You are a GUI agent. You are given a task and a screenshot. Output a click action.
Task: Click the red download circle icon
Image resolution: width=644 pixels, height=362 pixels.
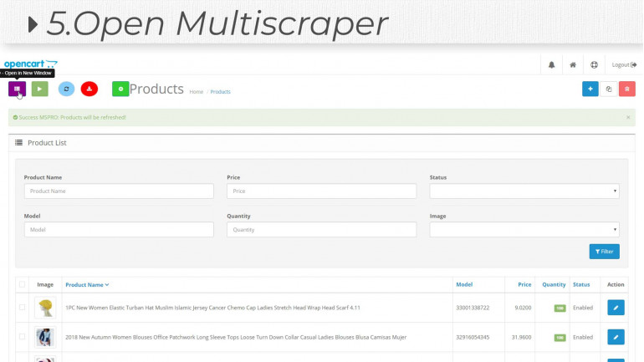[x=89, y=89]
